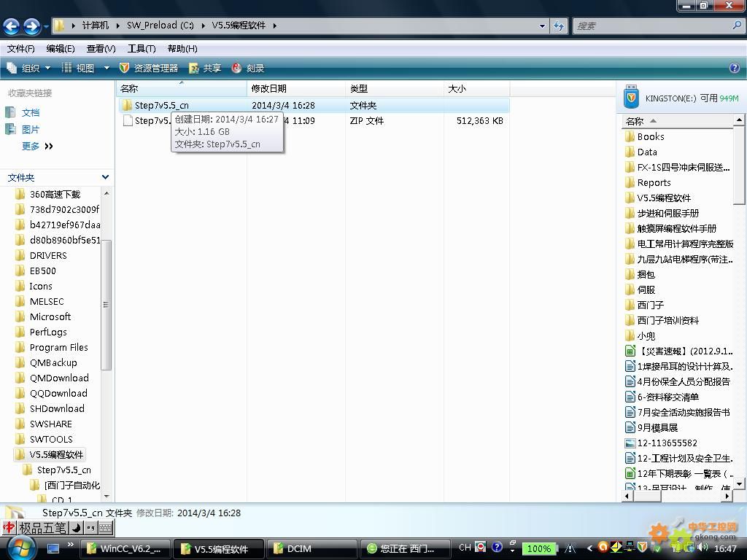Expand the arrow between 计算机 and SW_Preload
The image size is (747, 560).
point(117,26)
